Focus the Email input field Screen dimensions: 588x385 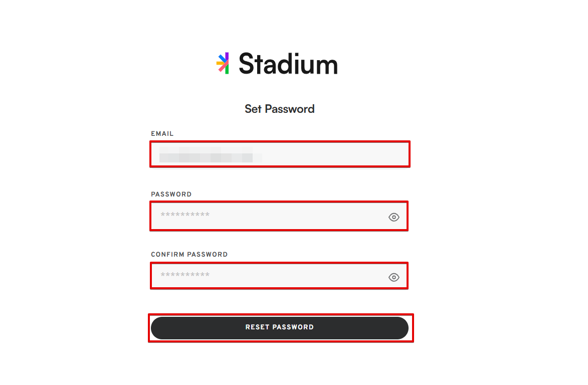[280, 154]
